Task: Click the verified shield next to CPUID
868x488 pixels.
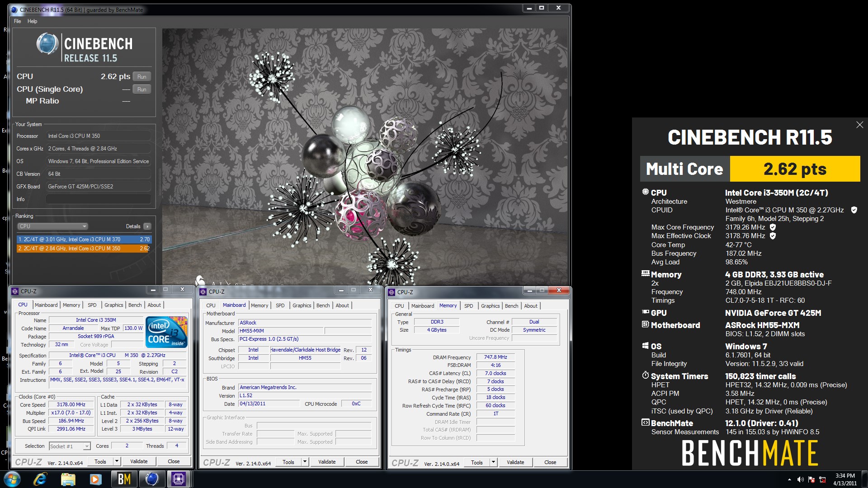Action: pos(854,210)
